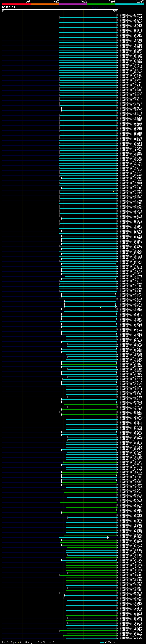
Task: Select hit UniRef100_O65747
Action: tap(131, 20)
